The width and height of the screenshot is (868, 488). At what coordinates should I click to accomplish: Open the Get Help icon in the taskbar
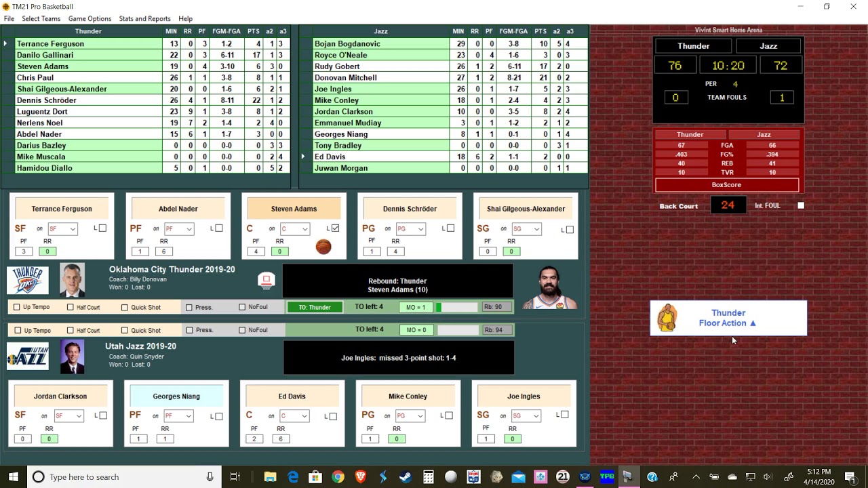click(652, 477)
